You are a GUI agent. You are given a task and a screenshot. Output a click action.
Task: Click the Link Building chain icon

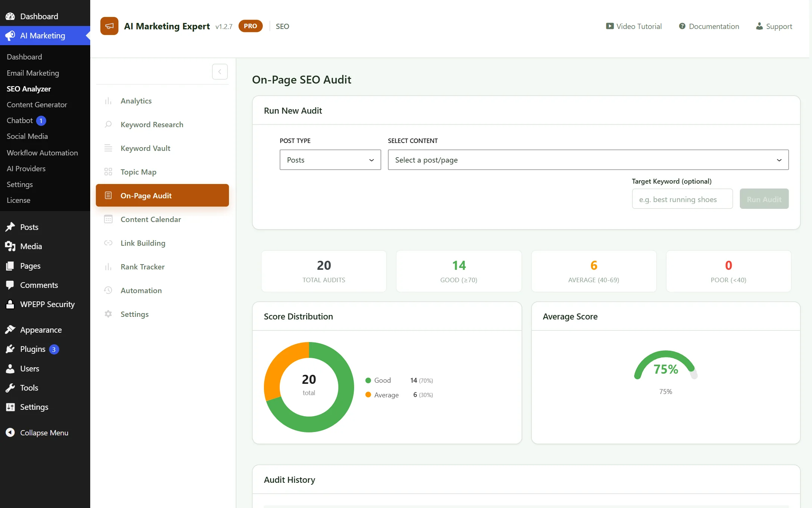108,243
